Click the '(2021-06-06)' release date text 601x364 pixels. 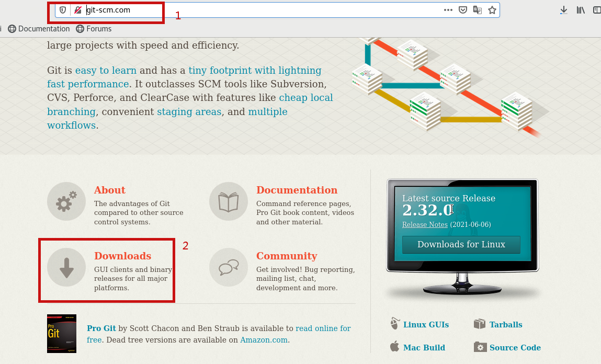coord(470,224)
